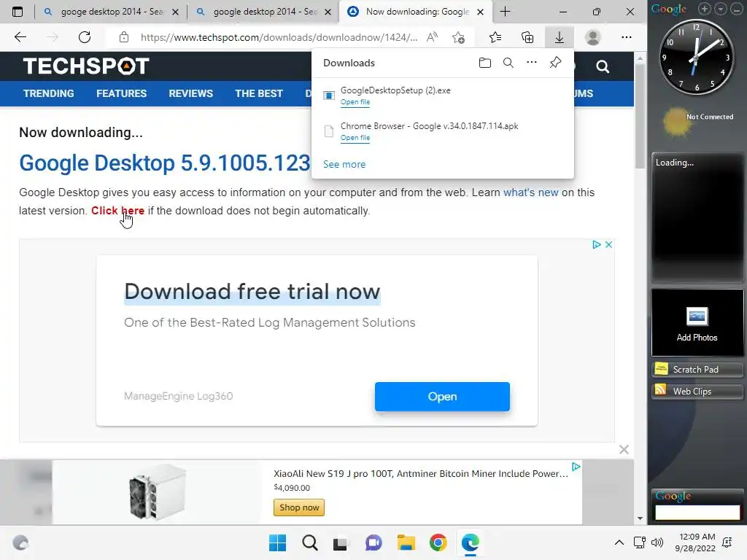The image size is (747, 560).
Task: Click Shop now on Antminer ad
Action: [x=299, y=507]
